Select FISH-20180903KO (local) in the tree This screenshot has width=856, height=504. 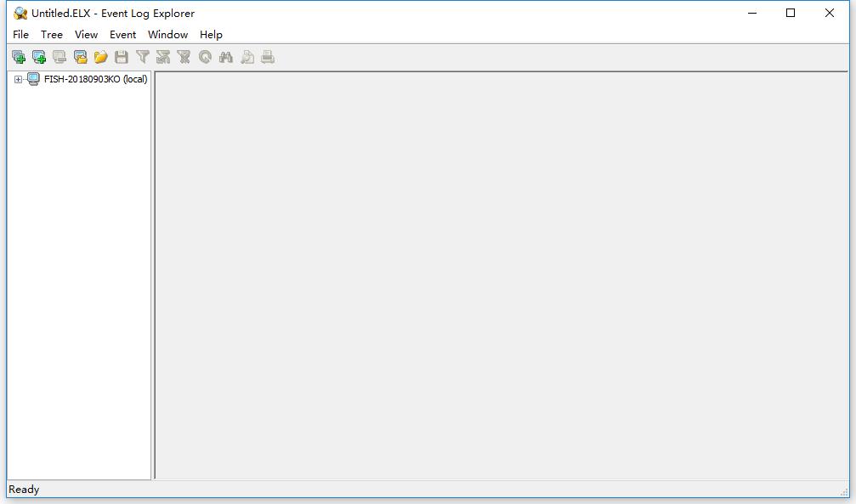(x=95, y=79)
